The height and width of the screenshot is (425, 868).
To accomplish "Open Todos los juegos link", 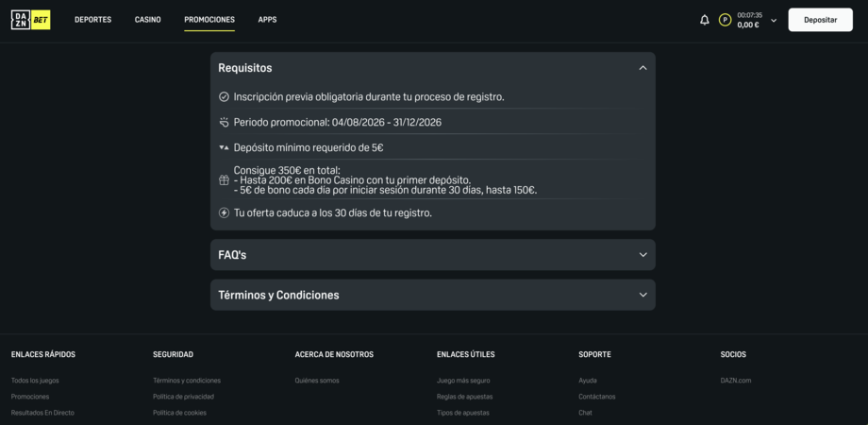I will [35, 381].
